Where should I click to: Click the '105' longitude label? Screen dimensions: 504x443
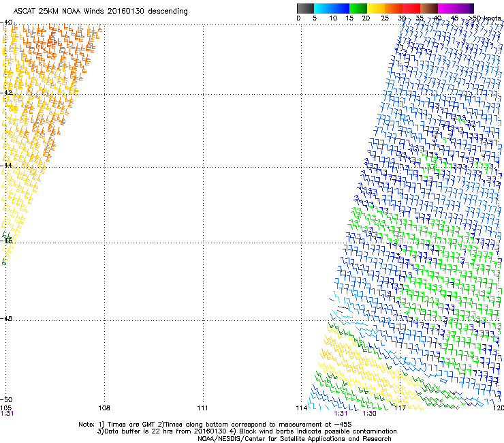click(6, 408)
